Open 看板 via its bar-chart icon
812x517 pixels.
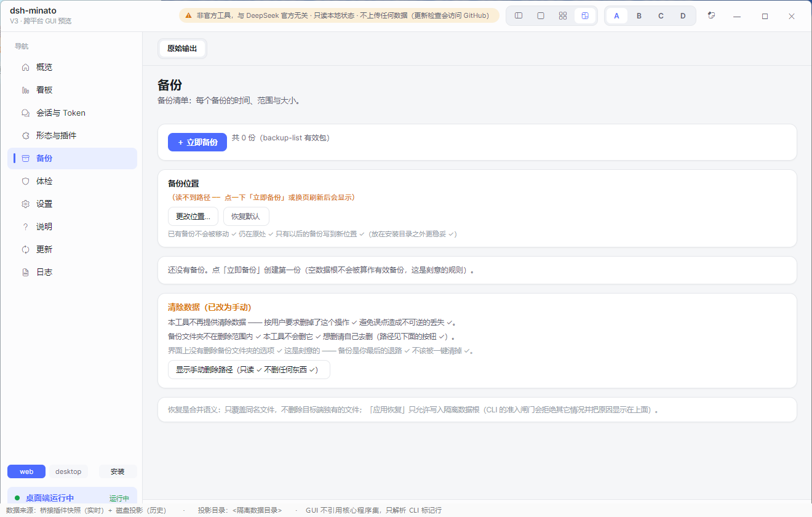coord(26,90)
